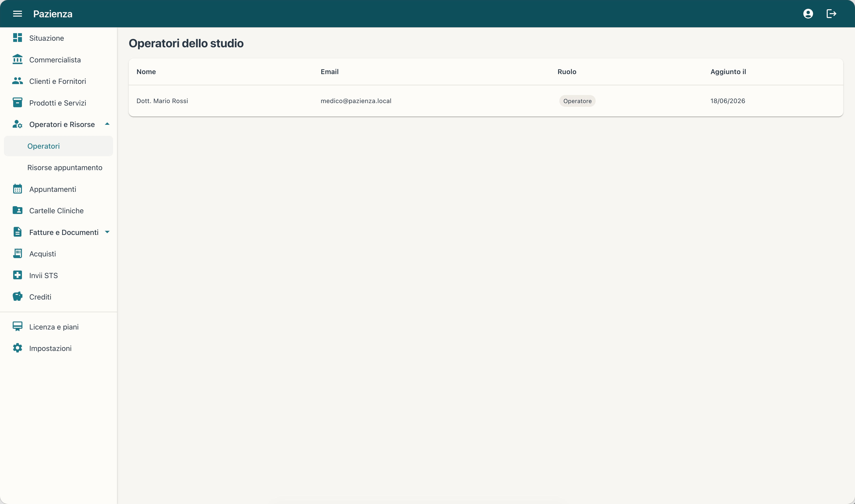This screenshot has height=504, width=855.
Task: Click the Cartelle Cliniche folder icon
Action: tap(17, 210)
